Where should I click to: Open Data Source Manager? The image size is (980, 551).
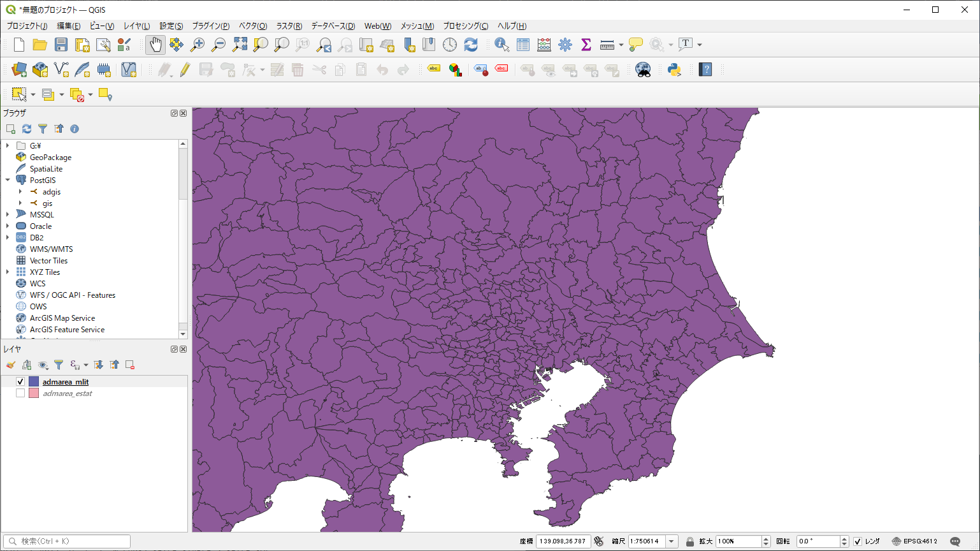(x=19, y=70)
